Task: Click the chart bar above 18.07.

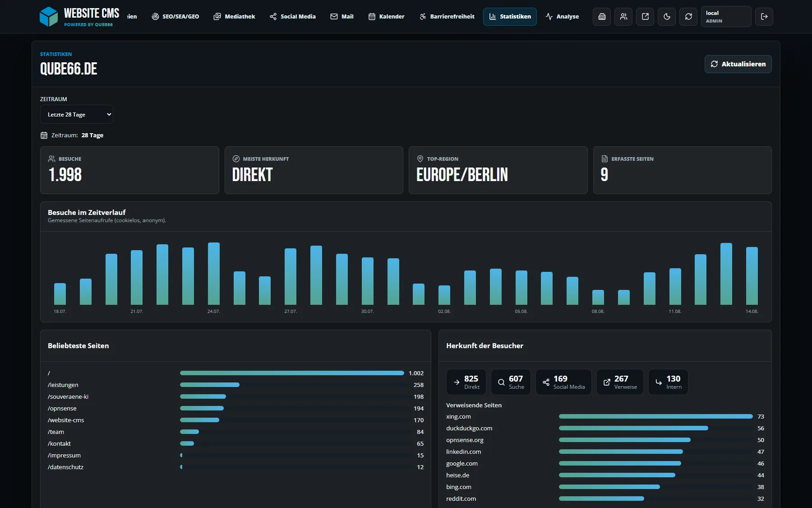Action: (x=60, y=294)
